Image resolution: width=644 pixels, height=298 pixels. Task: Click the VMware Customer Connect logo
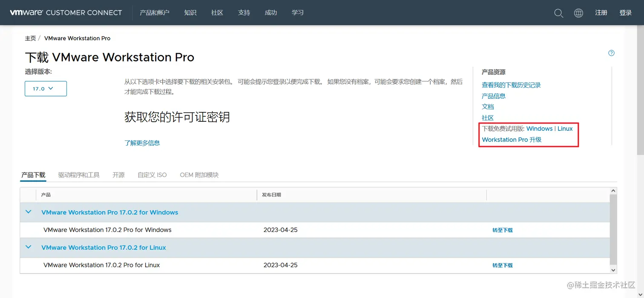(x=66, y=13)
